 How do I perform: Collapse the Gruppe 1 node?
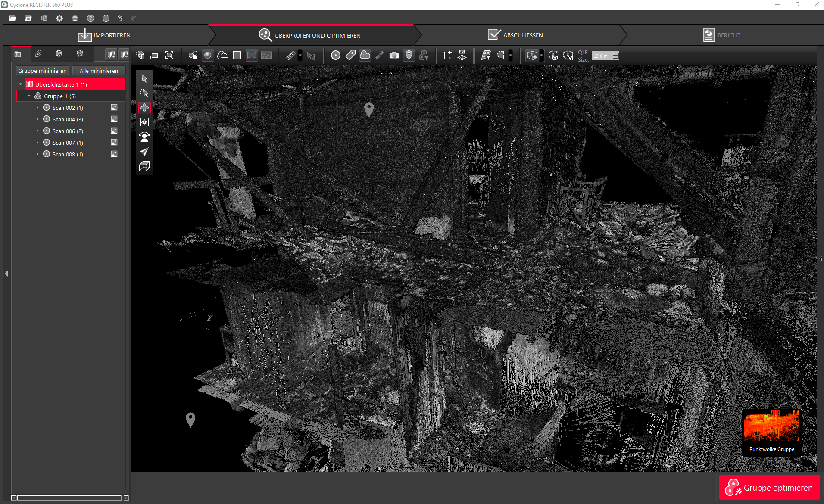(29, 96)
